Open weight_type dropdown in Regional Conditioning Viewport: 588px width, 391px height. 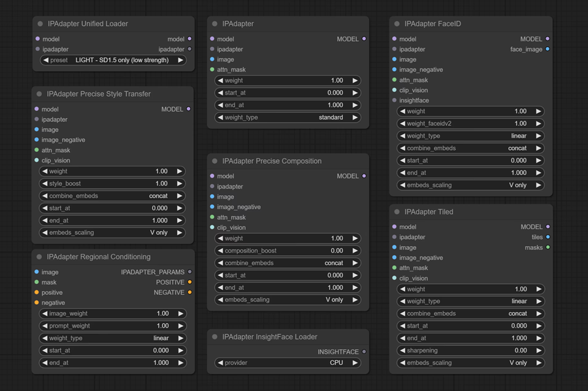[x=113, y=338]
